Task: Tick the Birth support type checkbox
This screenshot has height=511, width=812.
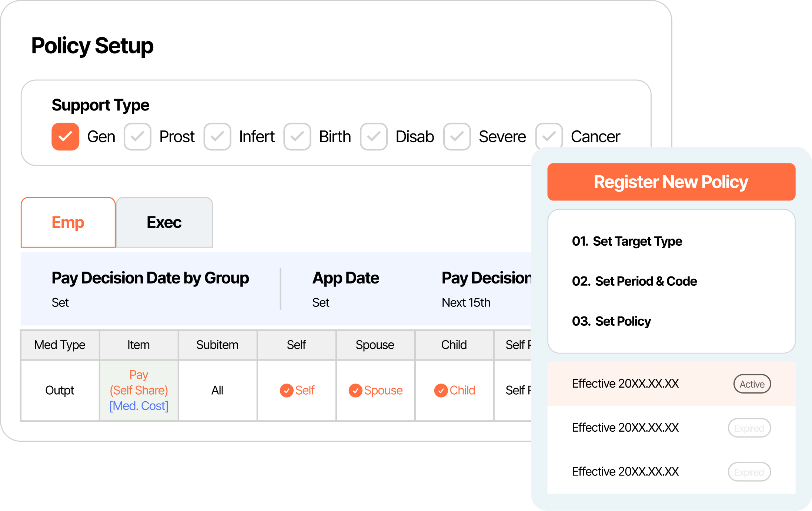Action: coord(297,136)
